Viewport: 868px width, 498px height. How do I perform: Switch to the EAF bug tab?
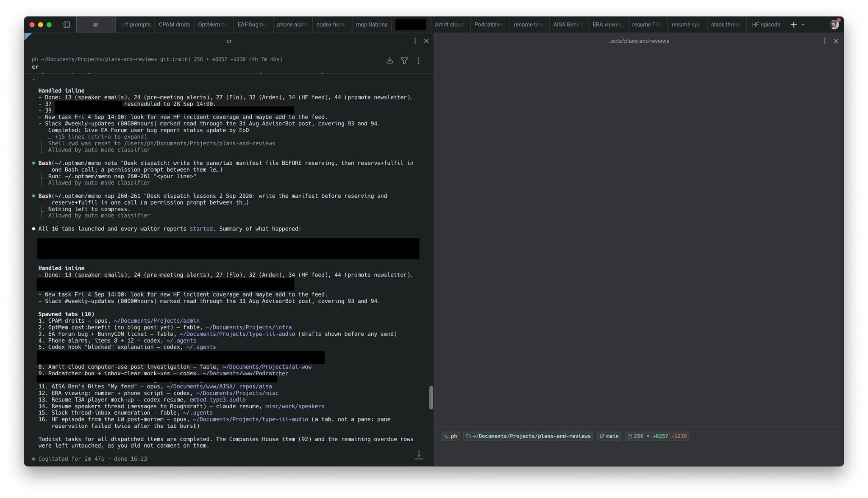pos(253,25)
